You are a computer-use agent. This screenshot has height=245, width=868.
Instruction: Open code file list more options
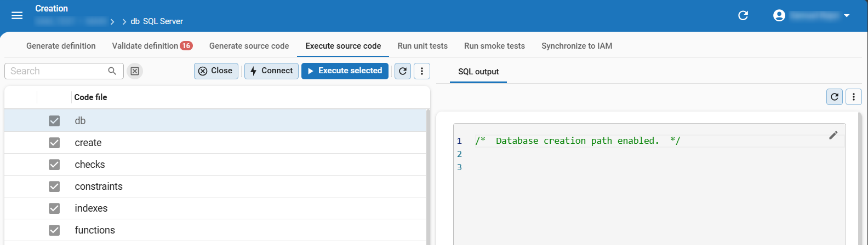[x=421, y=71]
